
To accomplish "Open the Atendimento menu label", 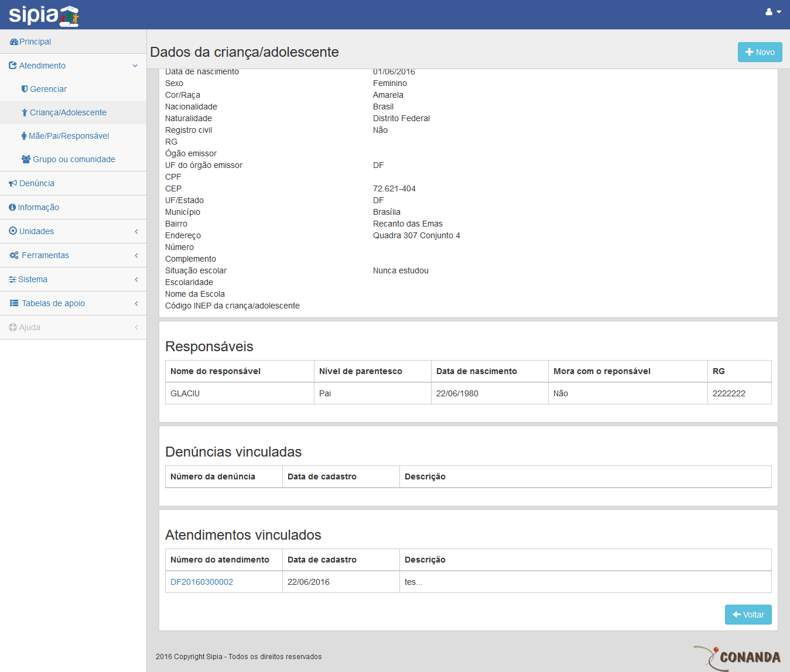I will [42, 66].
